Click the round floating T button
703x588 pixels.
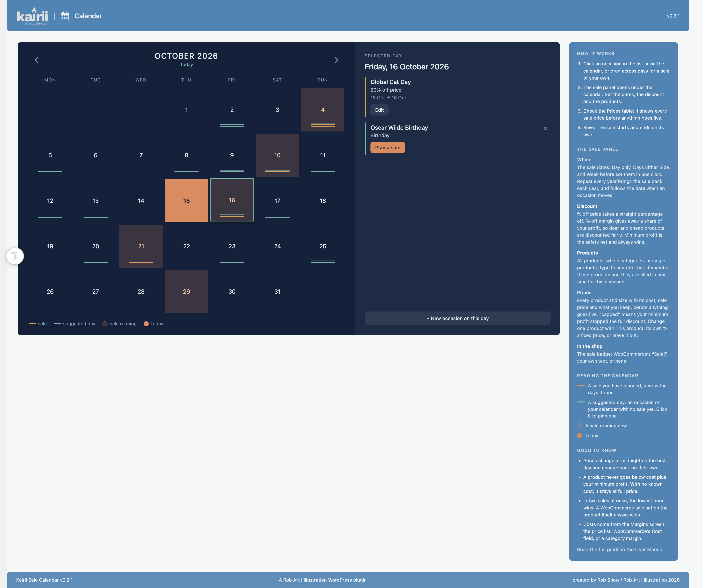tap(15, 256)
